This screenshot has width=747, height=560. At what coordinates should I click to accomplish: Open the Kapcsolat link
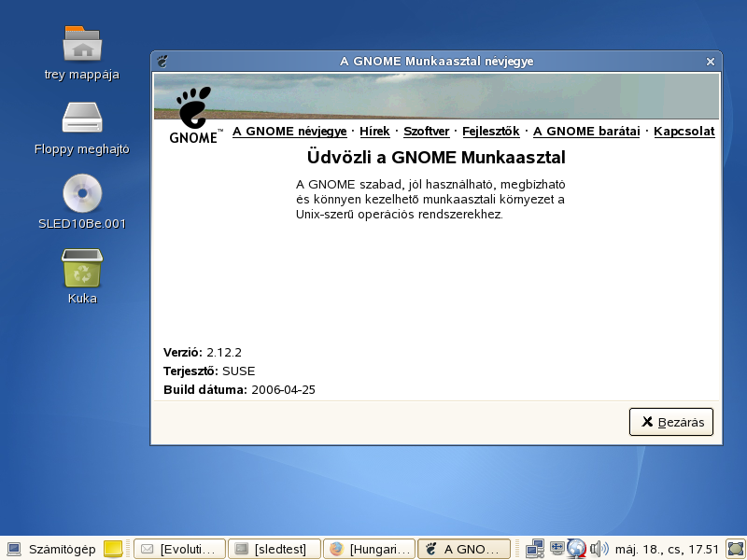[x=684, y=132]
